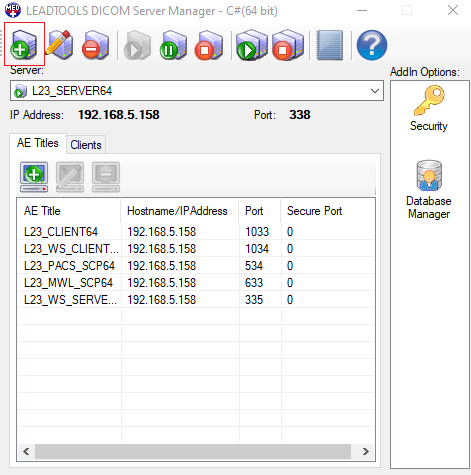Sort by the Hostname/IPAddress column header
Screen dimensions: 471x475
tap(179, 211)
